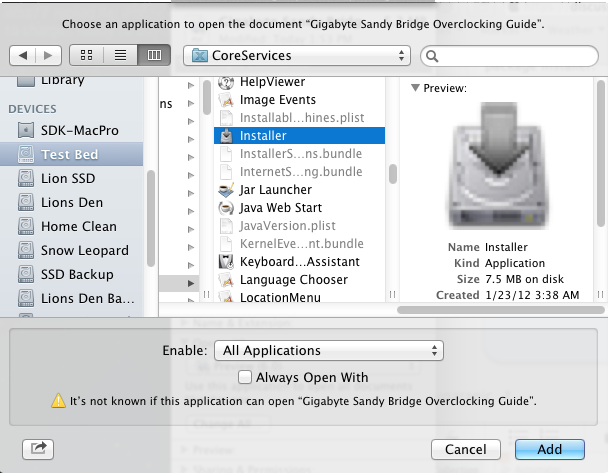Click the file column vertical scrollbar thumb
608x473 pixels.
[x=393, y=174]
